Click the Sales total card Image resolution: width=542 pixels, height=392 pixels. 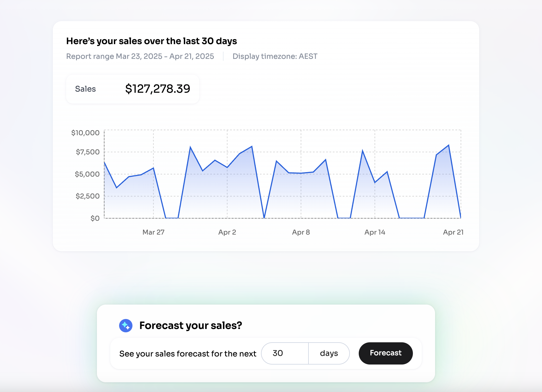coord(132,89)
